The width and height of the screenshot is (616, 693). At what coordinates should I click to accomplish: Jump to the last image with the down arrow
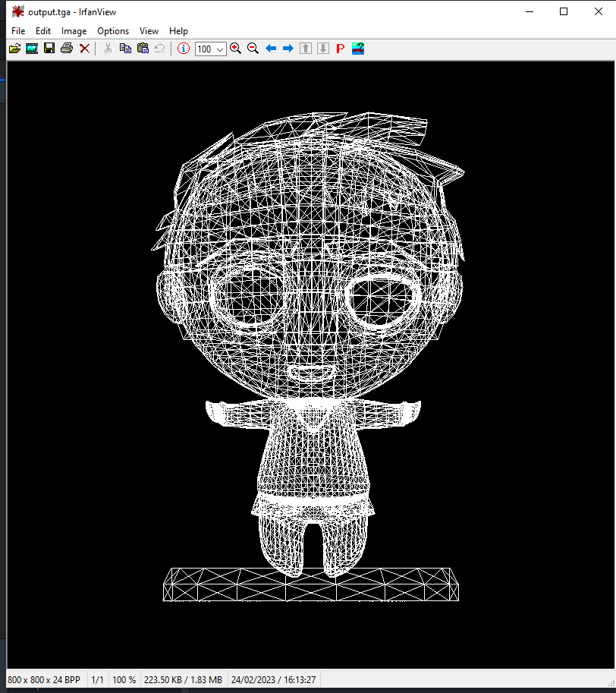(322, 48)
